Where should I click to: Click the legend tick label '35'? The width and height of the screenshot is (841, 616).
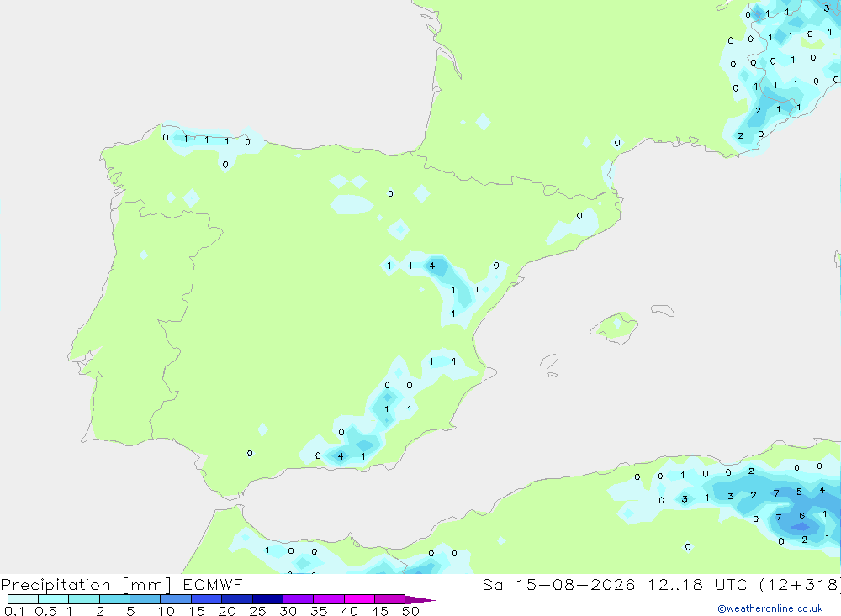[x=319, y=611]
